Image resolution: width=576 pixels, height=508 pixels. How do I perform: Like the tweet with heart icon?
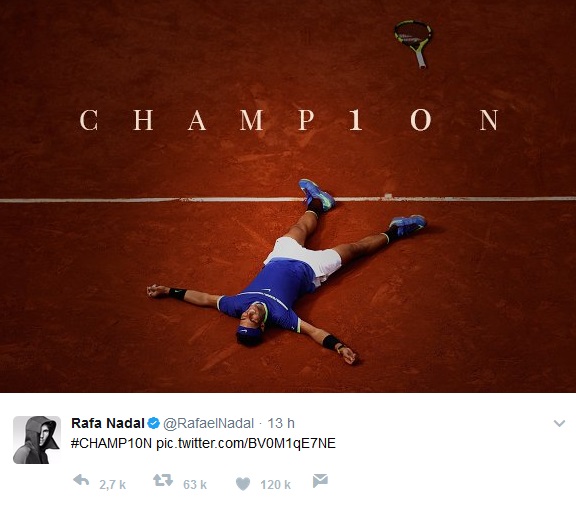tap(243, 484)
